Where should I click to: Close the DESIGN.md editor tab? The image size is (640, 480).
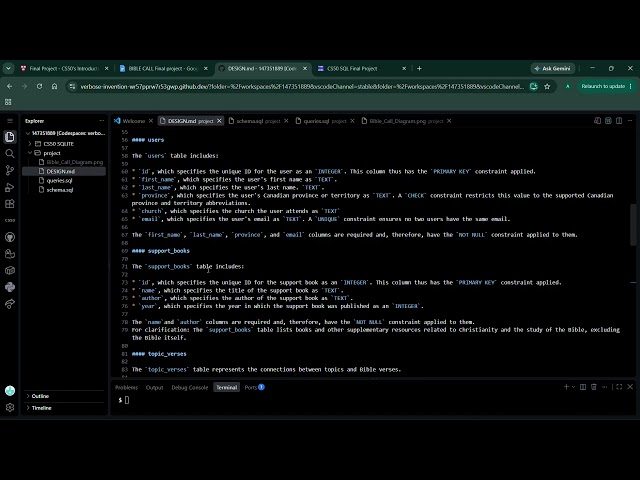[x=219, y=121]
